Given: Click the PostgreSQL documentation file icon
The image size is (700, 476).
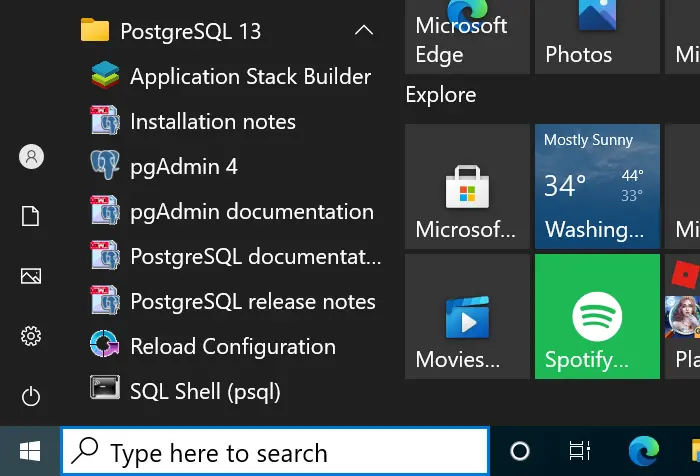Looking at the screenshot, I should coord(105,255).
